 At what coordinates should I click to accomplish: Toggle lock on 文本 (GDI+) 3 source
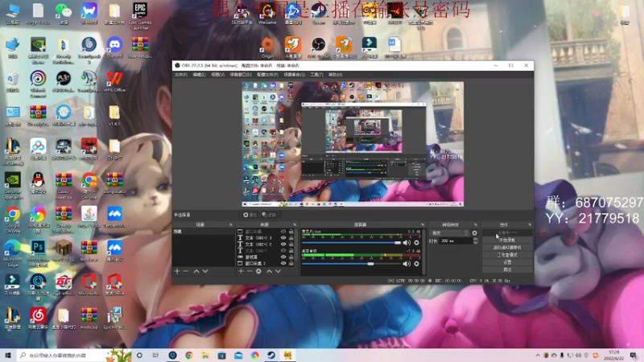291,237
